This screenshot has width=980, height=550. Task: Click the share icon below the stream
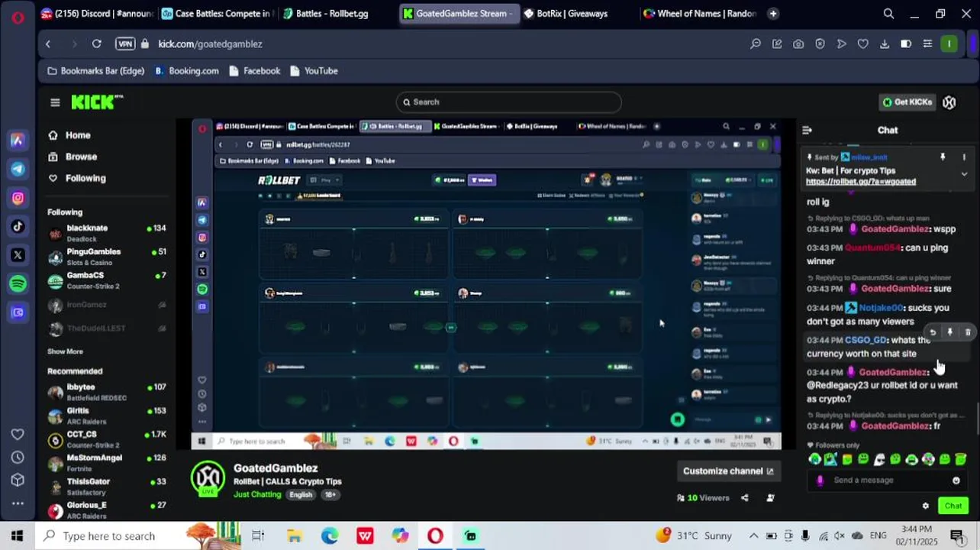745,498
